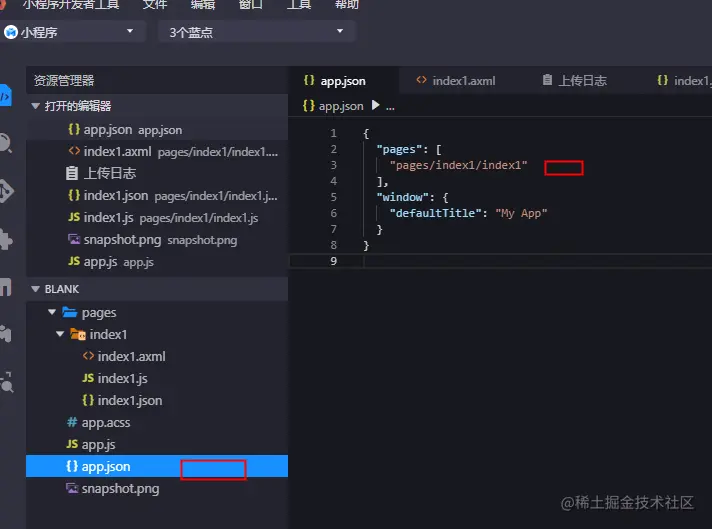Click the pages folder icon
This screenshot has height=529, width=712.
69,312
